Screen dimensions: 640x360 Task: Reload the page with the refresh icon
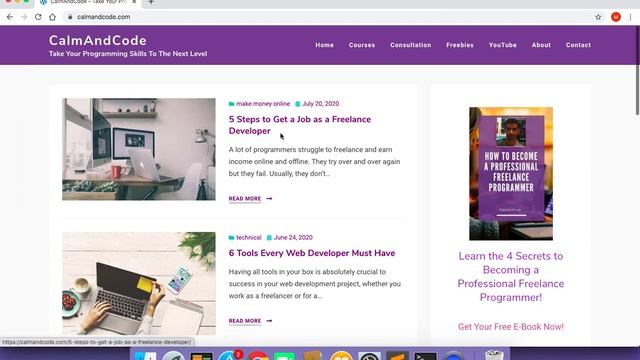point(38,17)
